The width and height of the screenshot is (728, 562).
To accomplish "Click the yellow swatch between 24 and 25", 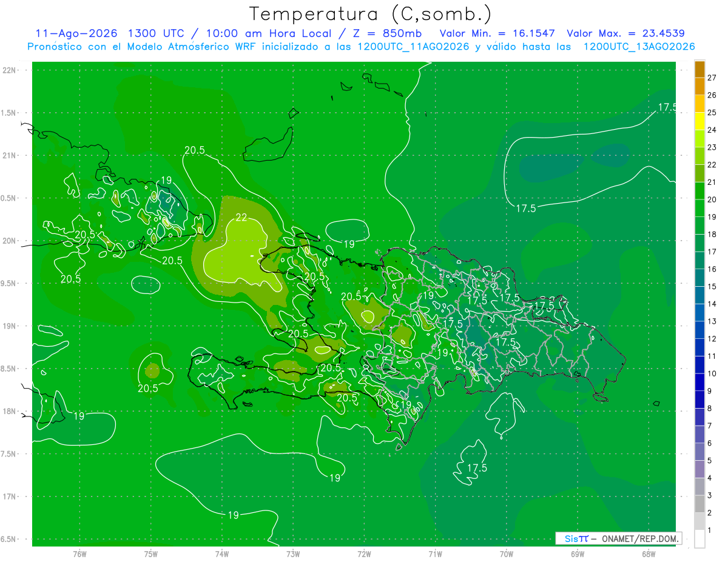I will click(699, 121).
